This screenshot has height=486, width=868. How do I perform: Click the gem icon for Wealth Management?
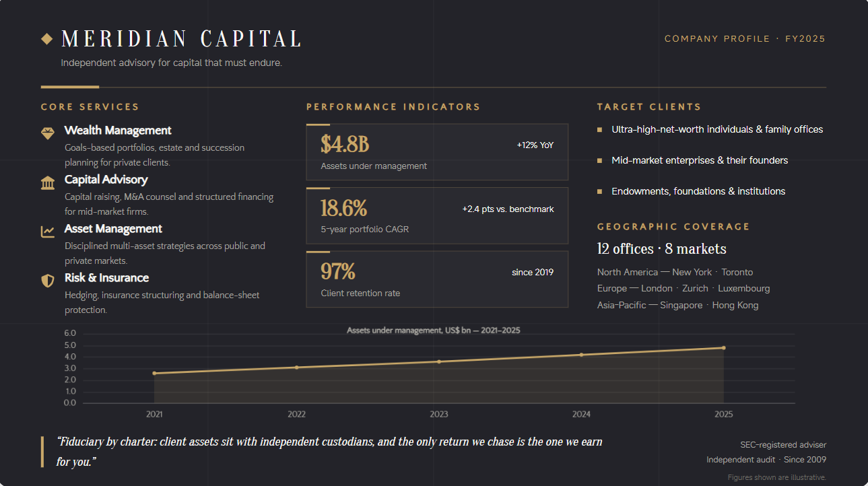[48, 133]
